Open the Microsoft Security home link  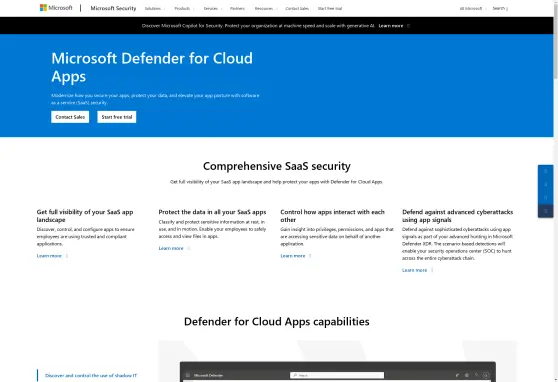click(113, 8)
